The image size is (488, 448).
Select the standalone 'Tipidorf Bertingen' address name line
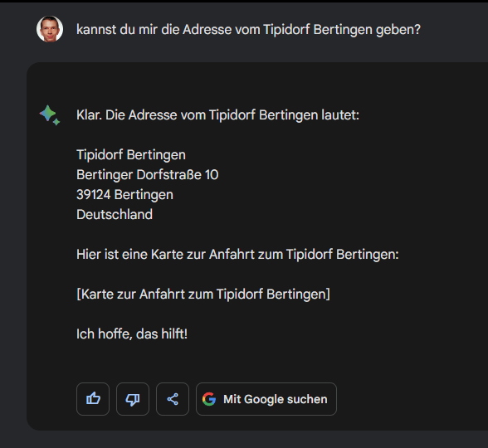(x=131, y=155)
